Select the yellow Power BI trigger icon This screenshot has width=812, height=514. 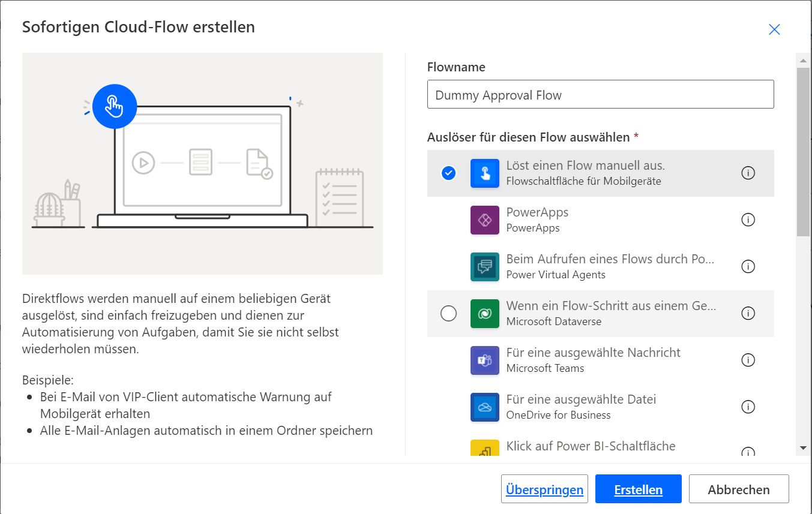tap(485, 447)
